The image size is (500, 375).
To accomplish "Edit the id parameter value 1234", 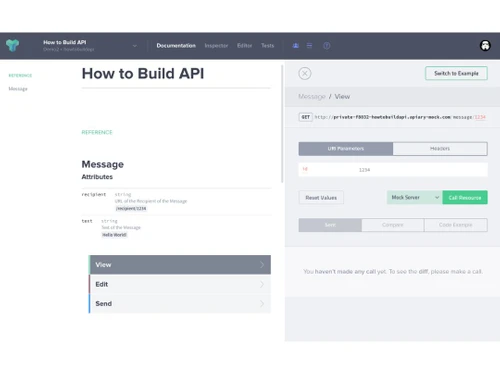I will [364, 170].
